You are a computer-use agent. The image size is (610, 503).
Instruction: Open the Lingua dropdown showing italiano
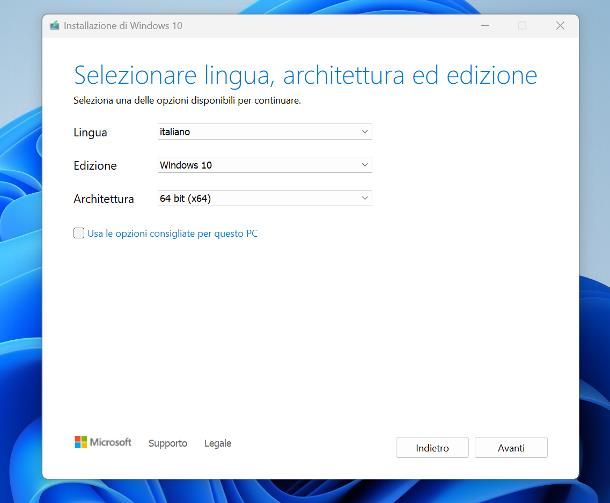pos(265,131)
